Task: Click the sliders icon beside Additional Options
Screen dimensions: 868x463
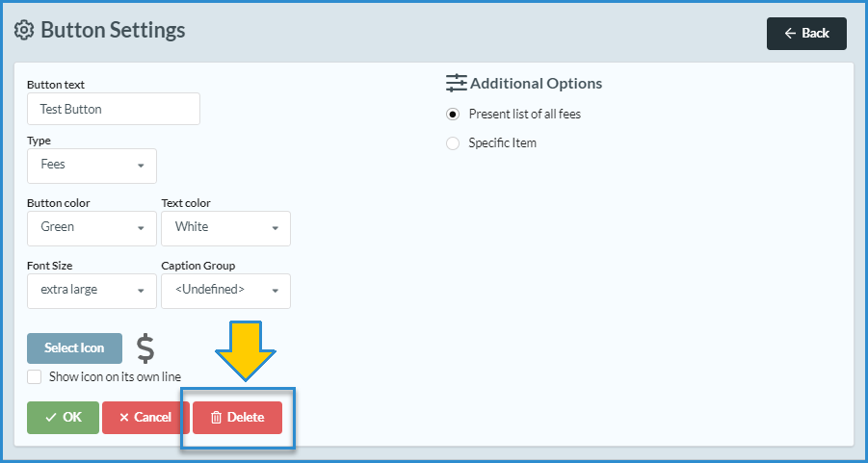Action: click(456, 83)
